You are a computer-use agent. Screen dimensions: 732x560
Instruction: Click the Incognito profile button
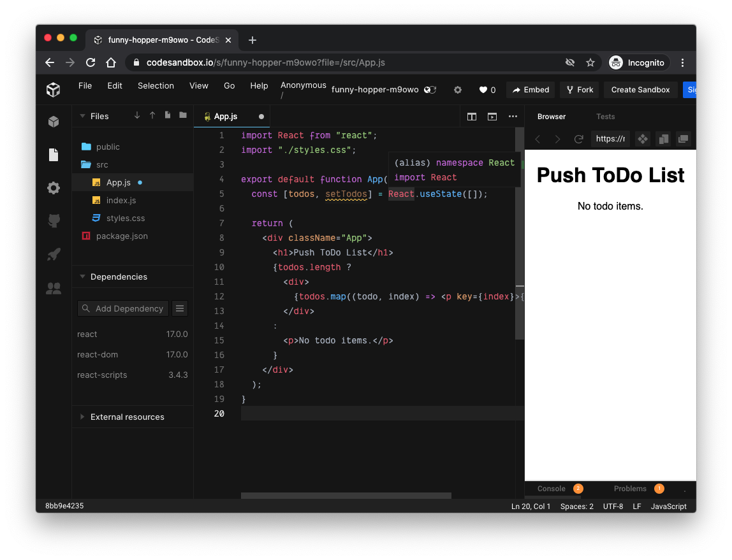[x=639, y=62]
